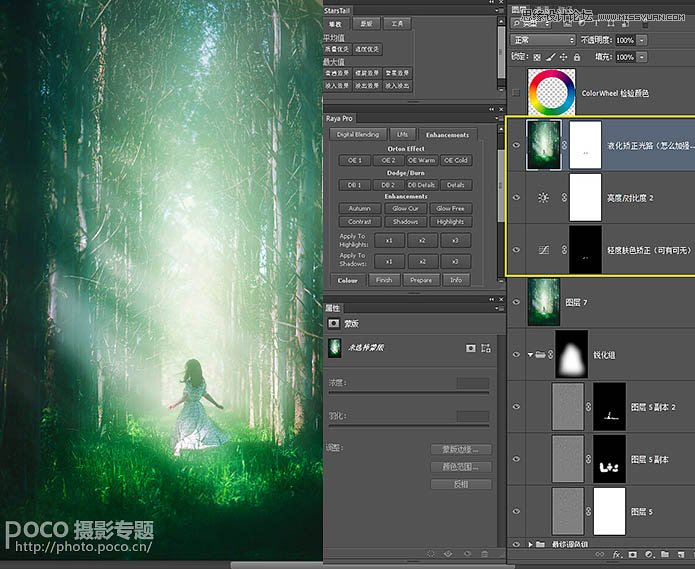Toggle lock position move icon
This screenshot has width=695, height=569.
563,57
